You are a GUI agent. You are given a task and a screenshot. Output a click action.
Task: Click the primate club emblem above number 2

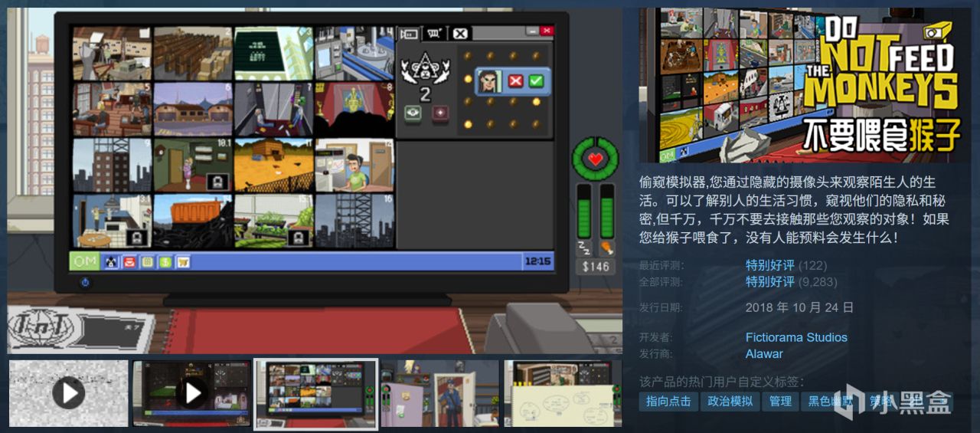pos(425,69)
